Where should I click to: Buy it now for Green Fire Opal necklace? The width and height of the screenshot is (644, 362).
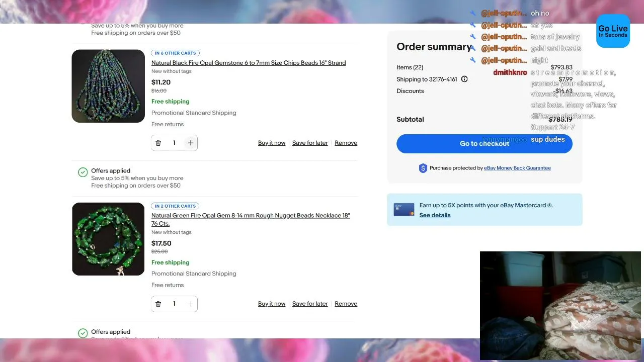272,304
